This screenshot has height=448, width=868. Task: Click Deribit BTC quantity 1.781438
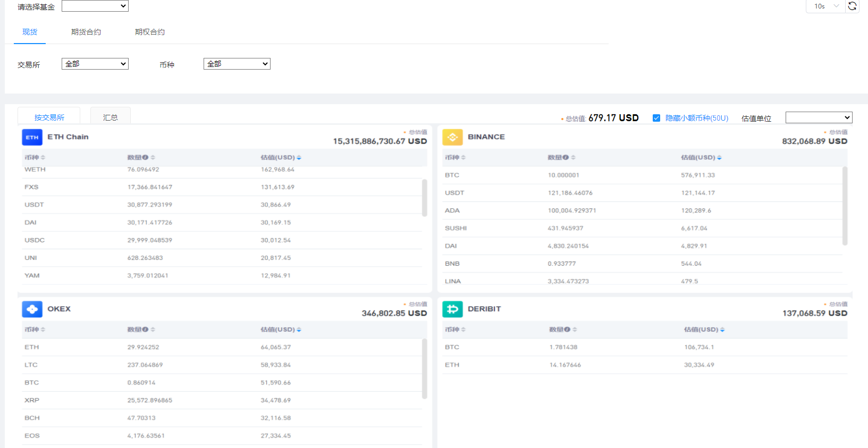(563, 347)
